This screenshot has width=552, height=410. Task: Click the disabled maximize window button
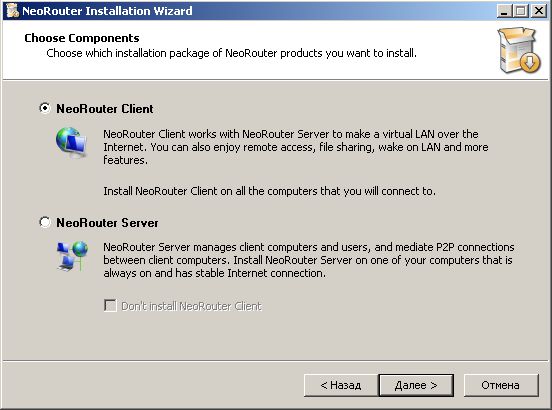tap(521, 11)
